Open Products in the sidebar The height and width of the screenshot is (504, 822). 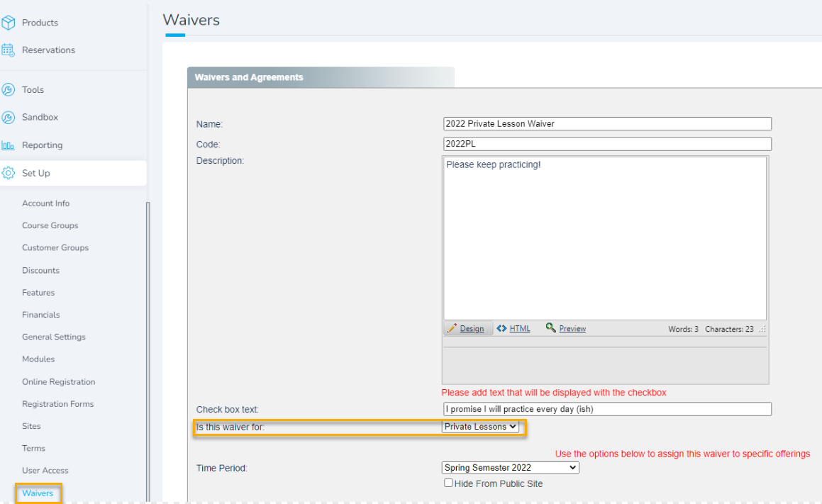(x=40, y=23)
